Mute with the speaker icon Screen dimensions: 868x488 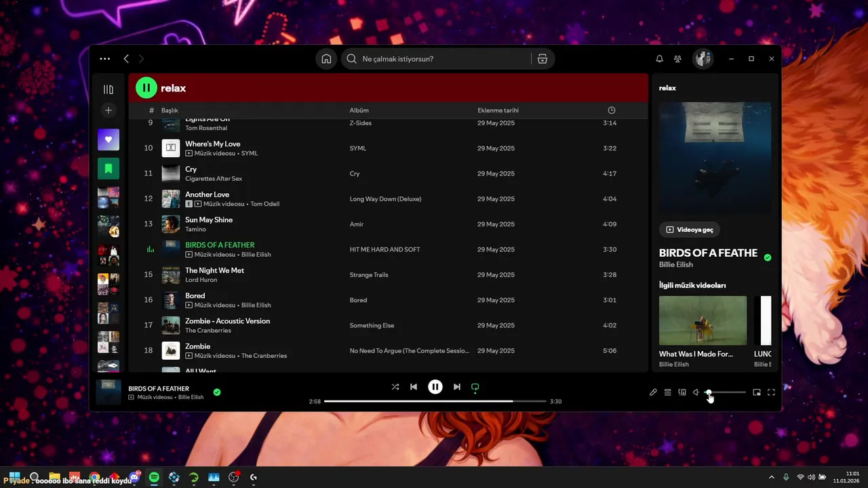[x=696, y=392]
